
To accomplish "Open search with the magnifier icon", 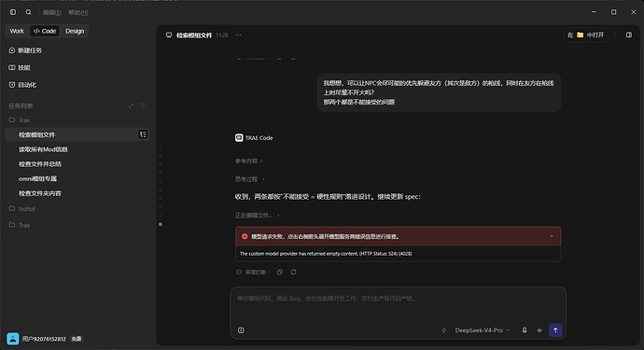I will (x=28, y=12).
